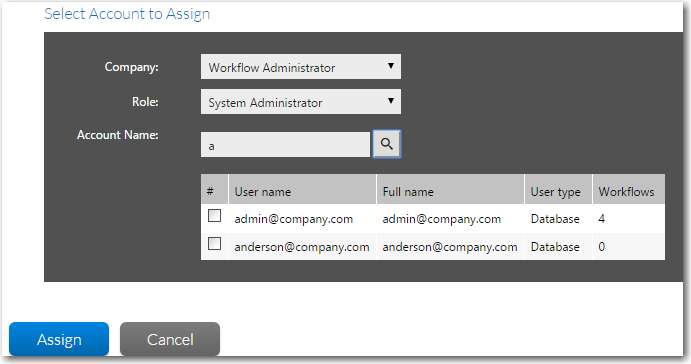
Task: Click the Assign button
Action: (59, 339)
